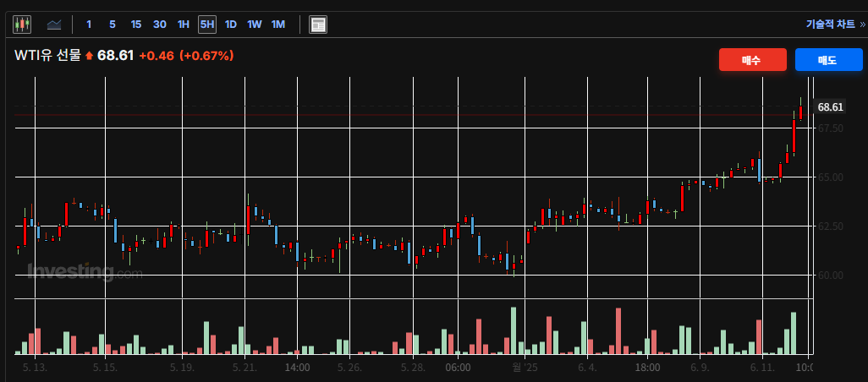Image resolution: width=868 pixels, height=382 pixels.
Task: Select the 5 minute interval
Action: pos(113,25)
